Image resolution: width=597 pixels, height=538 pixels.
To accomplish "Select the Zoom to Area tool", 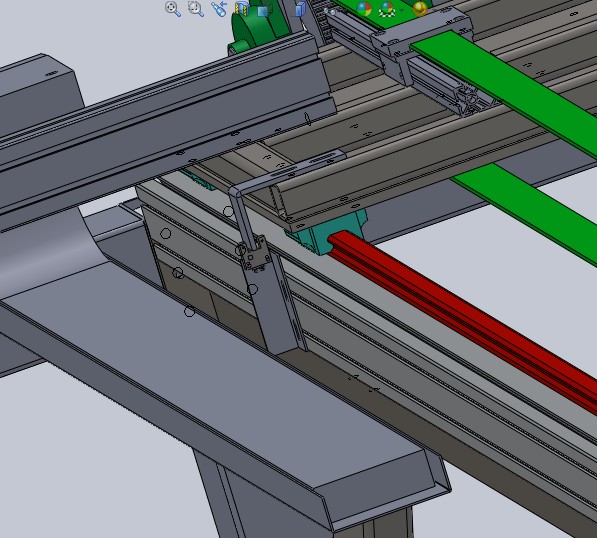I will [x=196, y=9].
